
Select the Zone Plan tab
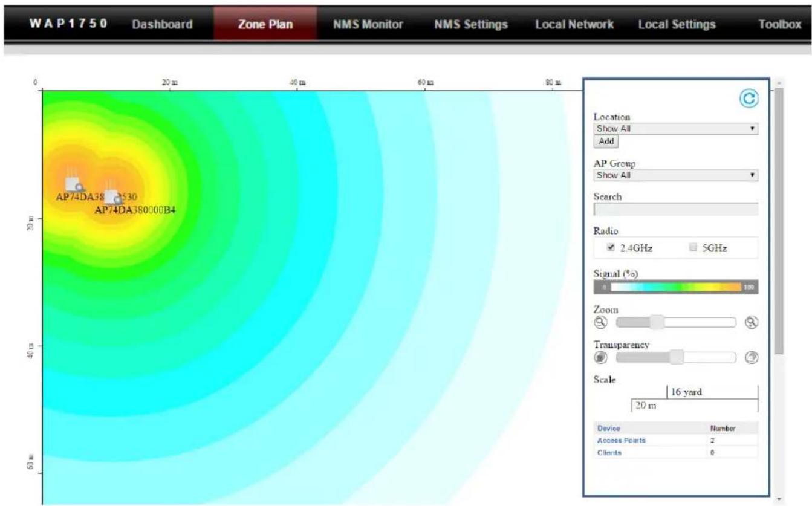[265, 25]
